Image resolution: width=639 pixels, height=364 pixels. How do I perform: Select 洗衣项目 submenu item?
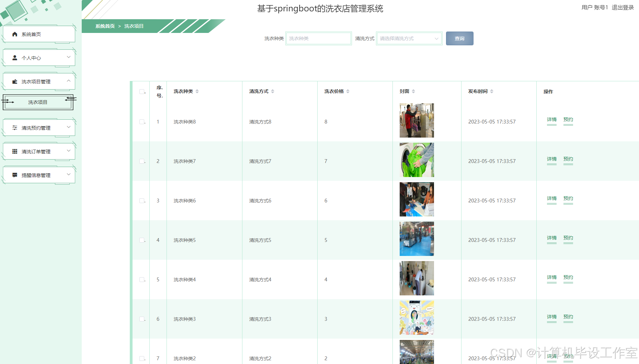[38, 102]
